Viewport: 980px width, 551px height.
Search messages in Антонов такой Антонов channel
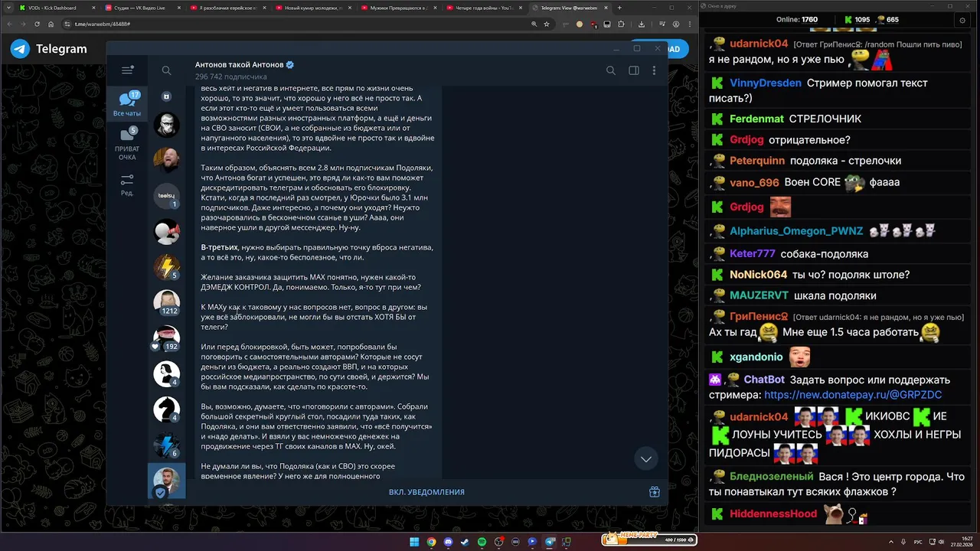(611, 70)
